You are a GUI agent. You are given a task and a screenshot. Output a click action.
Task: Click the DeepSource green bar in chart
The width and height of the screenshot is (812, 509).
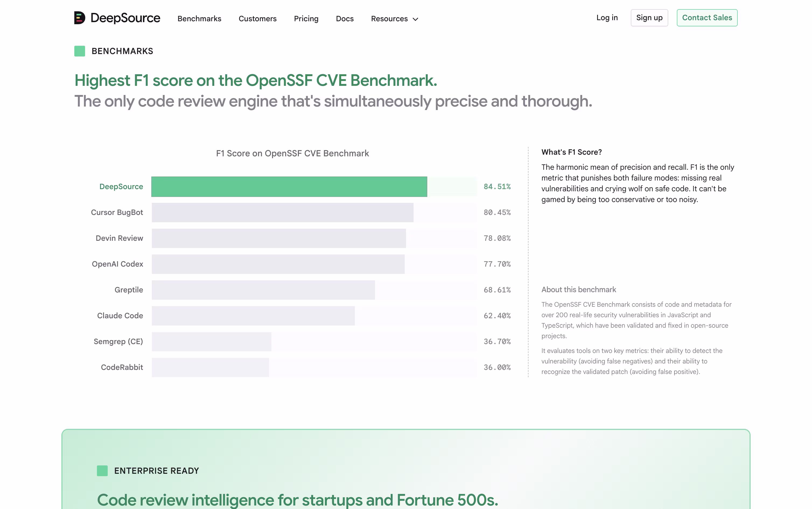coord(289,186)
